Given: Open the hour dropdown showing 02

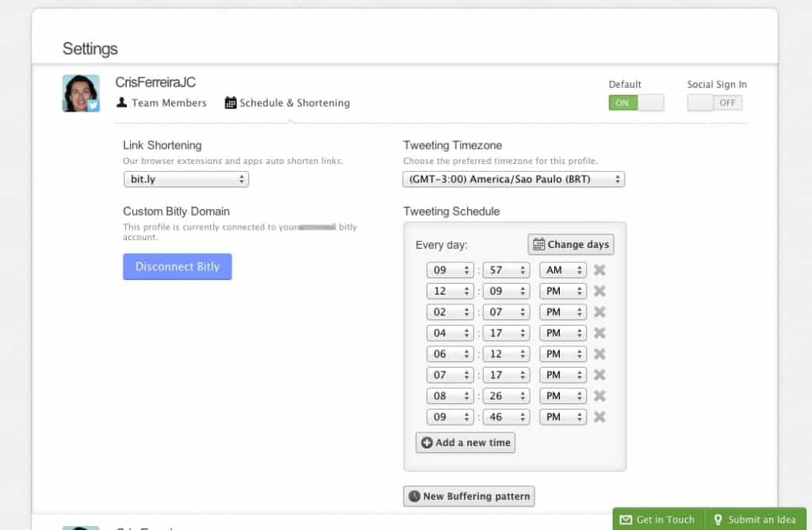Looking at the screenshot, I should (450, 312).
